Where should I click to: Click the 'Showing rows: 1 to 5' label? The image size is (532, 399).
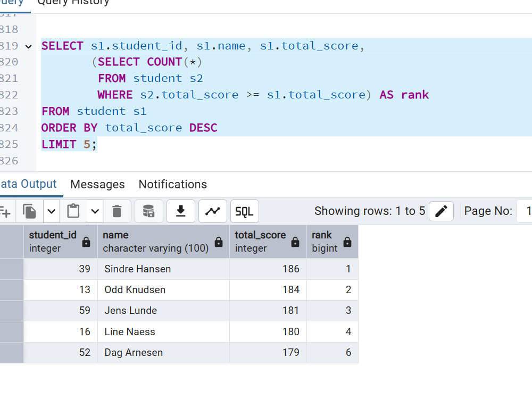[370, 211]
